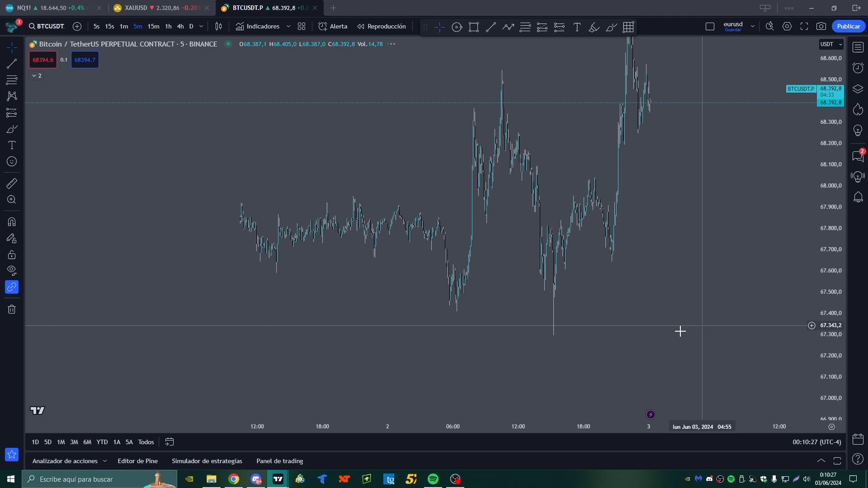Toggle lock all drawings padlock
The width and height of the screenshot is (868, 488).
pyautogui.click(x=12, y=255)
